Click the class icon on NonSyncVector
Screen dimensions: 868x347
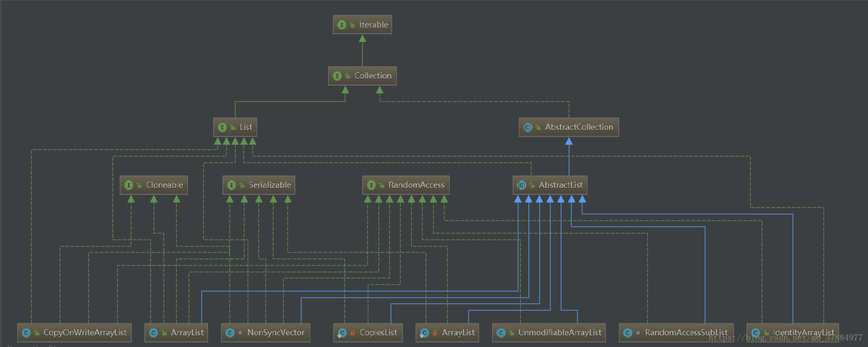230,333
